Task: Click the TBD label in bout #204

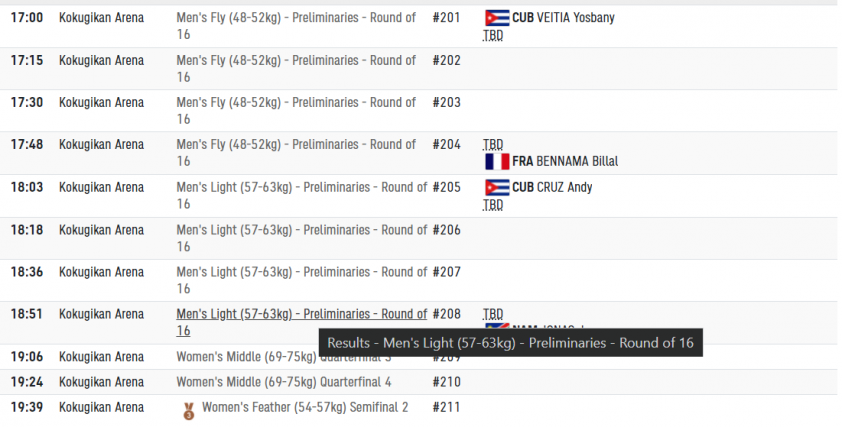Action: pos(493,144)
